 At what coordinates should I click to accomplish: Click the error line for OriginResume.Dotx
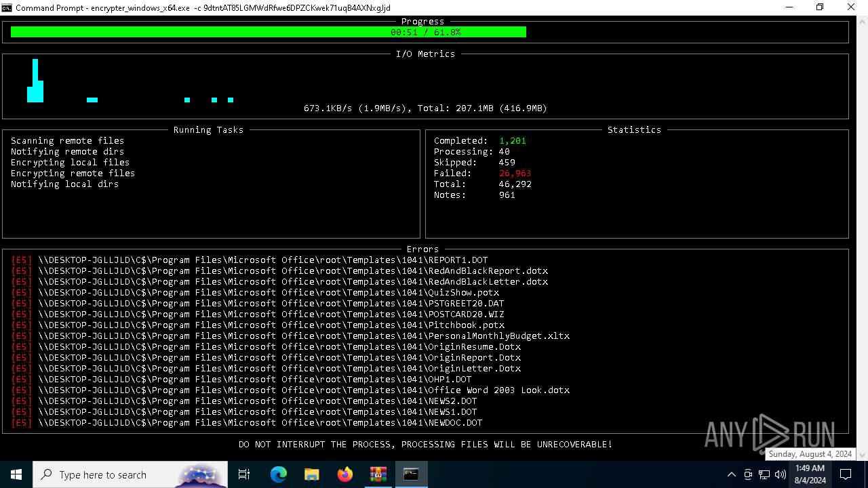266,347
